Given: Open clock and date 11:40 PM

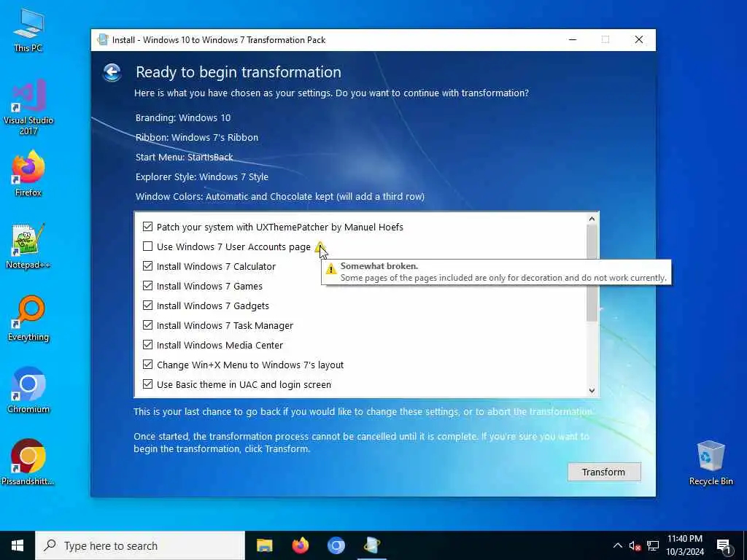Looking at the screenshot, I should [684, 545].
